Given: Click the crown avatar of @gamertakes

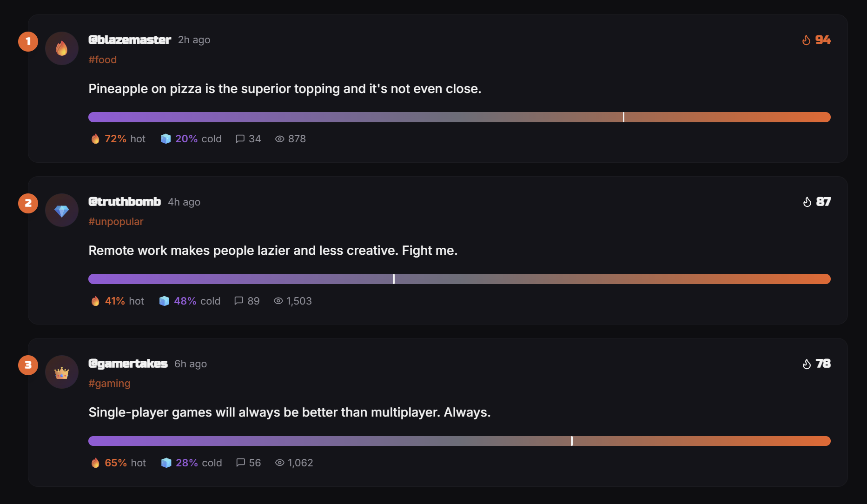Looking at the screenshot, I should pyautogui.click(x=62, y=372).
